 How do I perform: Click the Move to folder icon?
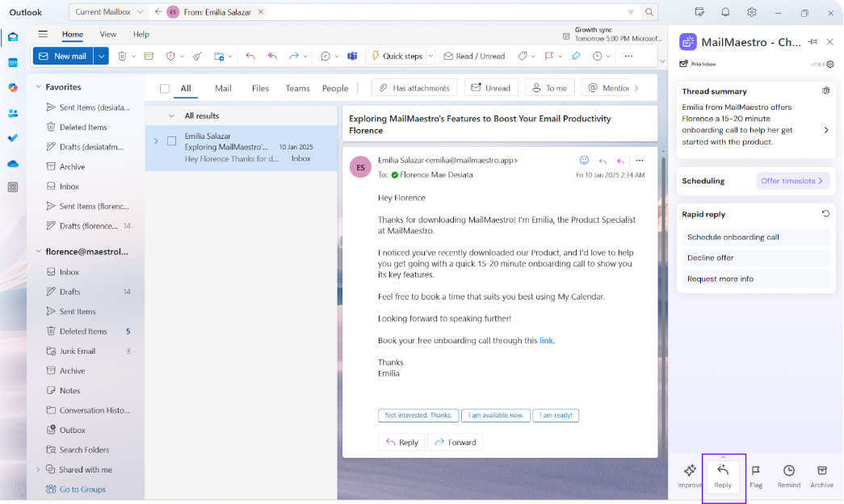[x=219, y=56]
